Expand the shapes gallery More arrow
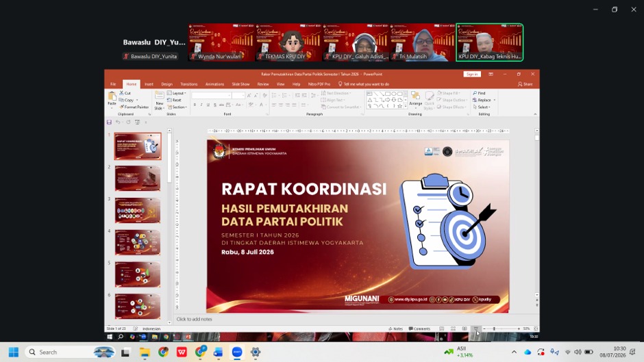This screenshot has height=362, width=644. 406,106
